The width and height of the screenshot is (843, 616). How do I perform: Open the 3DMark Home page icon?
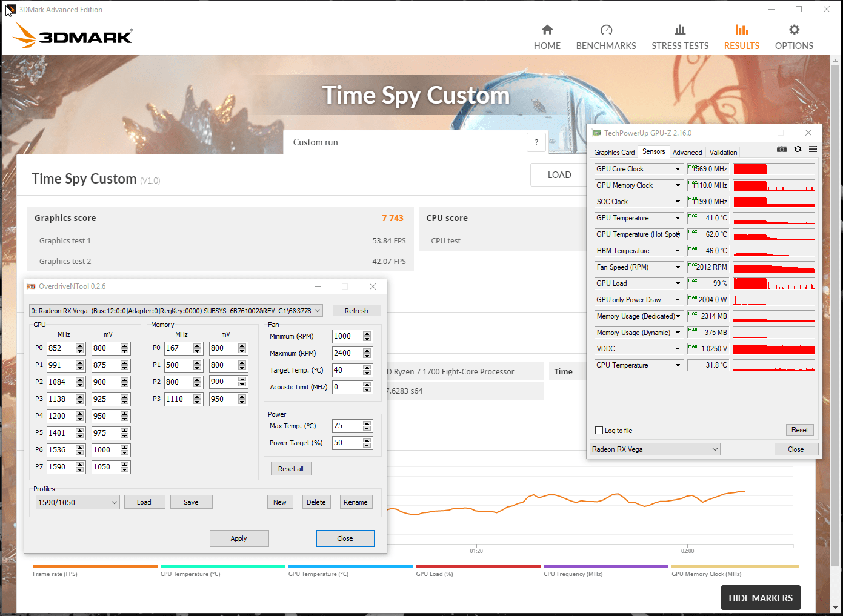tap(547, 30)
